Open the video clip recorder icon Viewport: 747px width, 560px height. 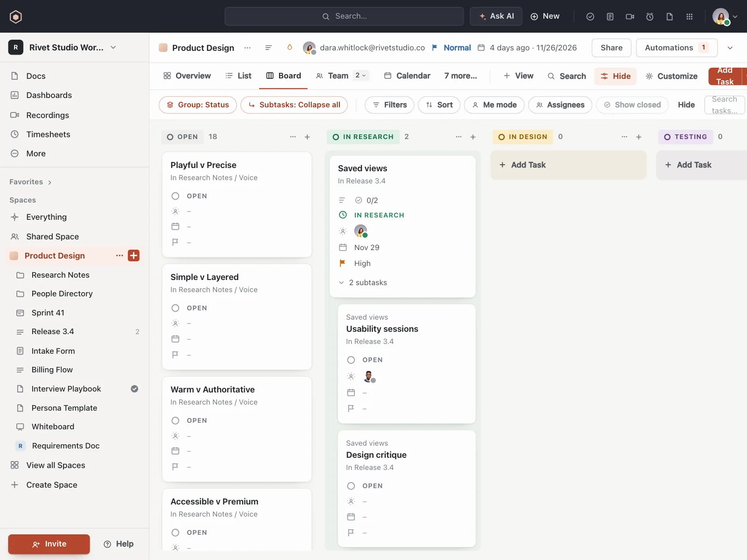click(x=630, y=16)
